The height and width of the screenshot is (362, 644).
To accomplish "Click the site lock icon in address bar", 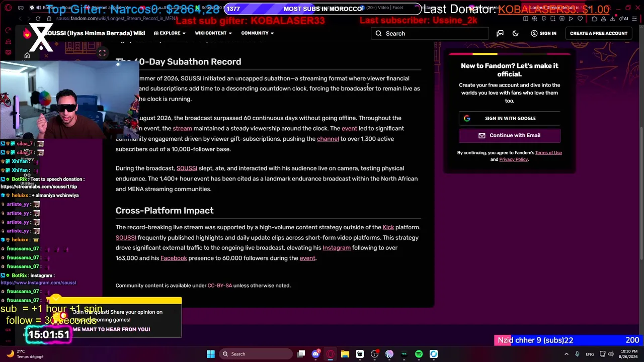I will pos(49,19).
